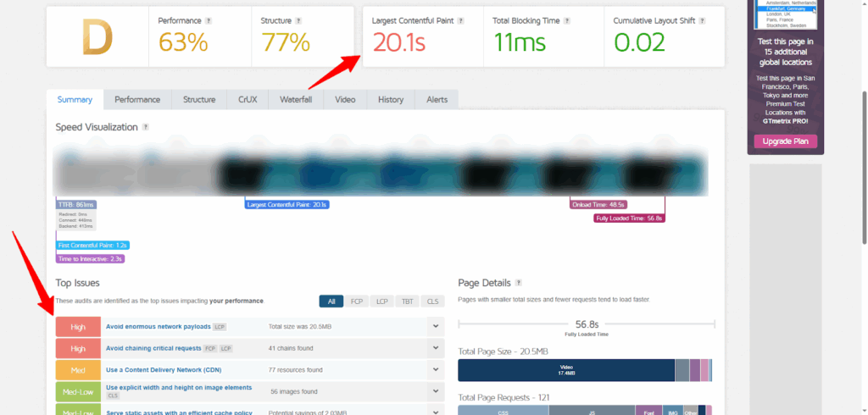The height and width of the screenshot is (415, 868).
Task: Switch to the Summary tab
Action: point(75,100)
